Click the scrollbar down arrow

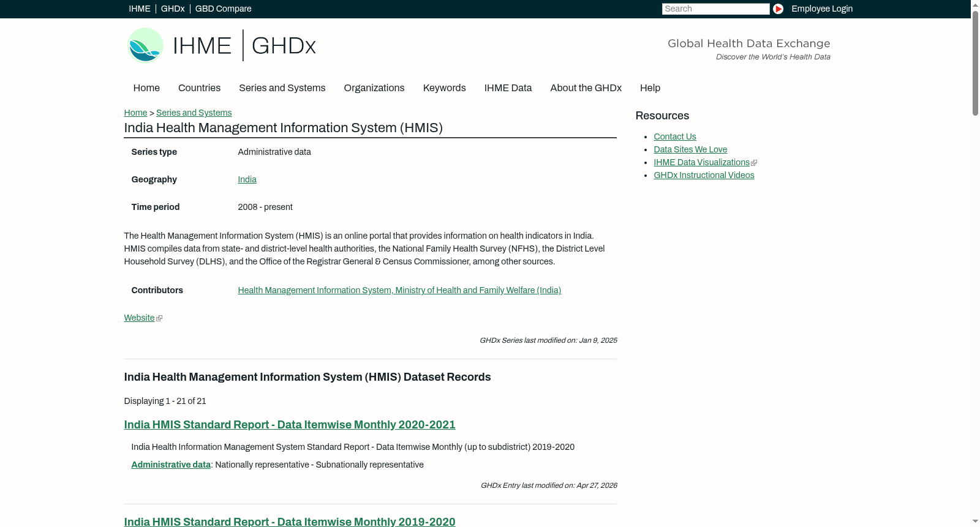(x=976, y=522)
